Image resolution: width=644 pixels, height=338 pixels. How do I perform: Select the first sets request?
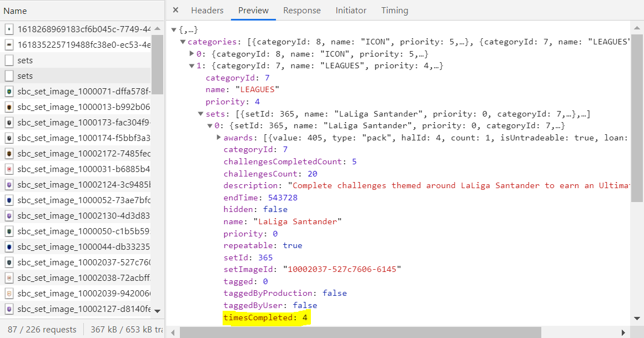[25, 60]
